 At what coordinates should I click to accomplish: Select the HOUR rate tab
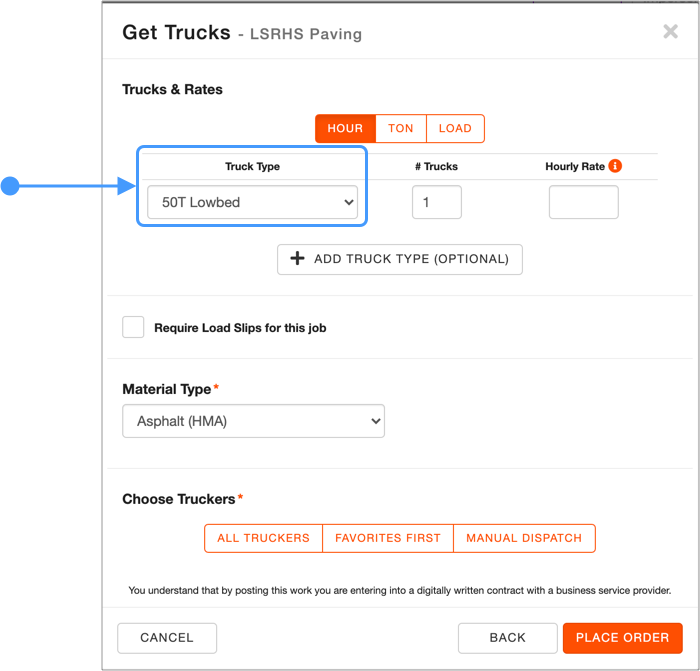coord(346,129)
